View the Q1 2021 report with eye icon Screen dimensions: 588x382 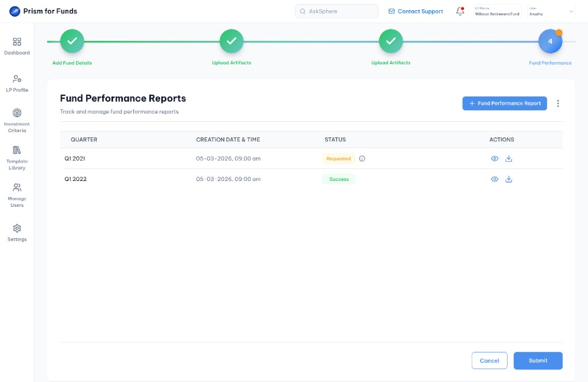tap(494, 159)
